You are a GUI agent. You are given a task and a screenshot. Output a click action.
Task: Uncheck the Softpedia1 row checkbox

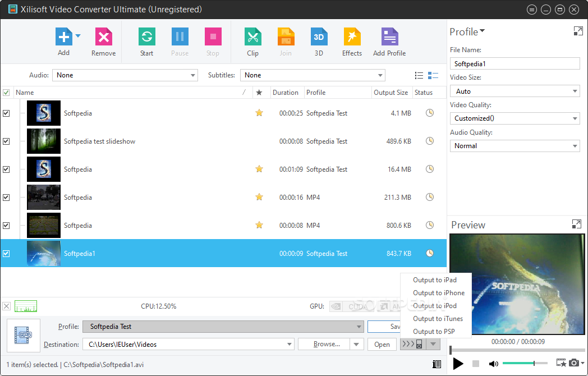(x=6, y=254)
